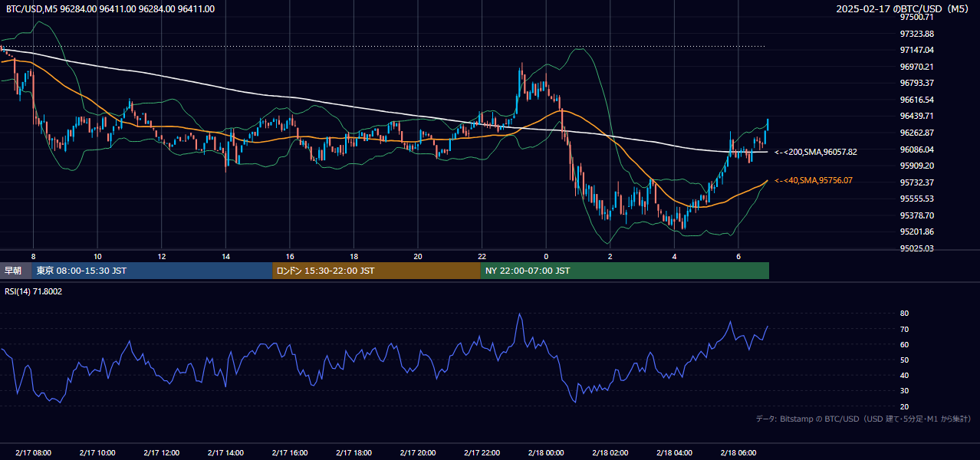980x460 pixels.
Task: Click price axis label 96793.37
Action: [x=917, y=83]
